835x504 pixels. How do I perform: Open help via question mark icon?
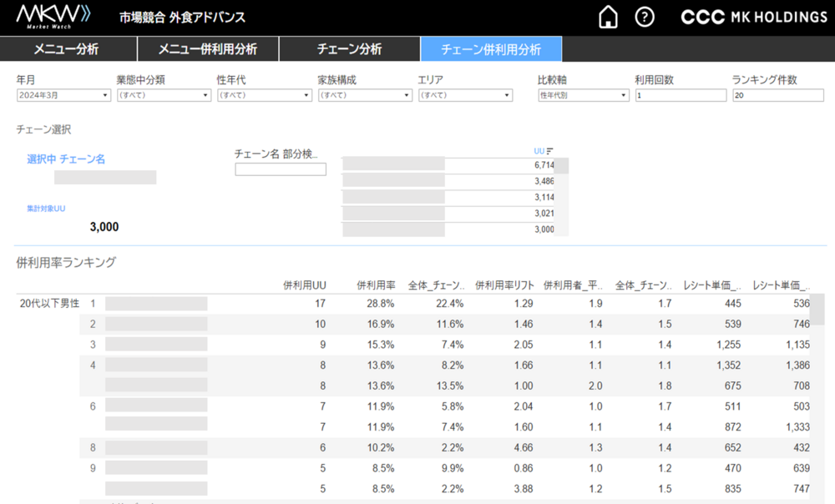point(644,17)
